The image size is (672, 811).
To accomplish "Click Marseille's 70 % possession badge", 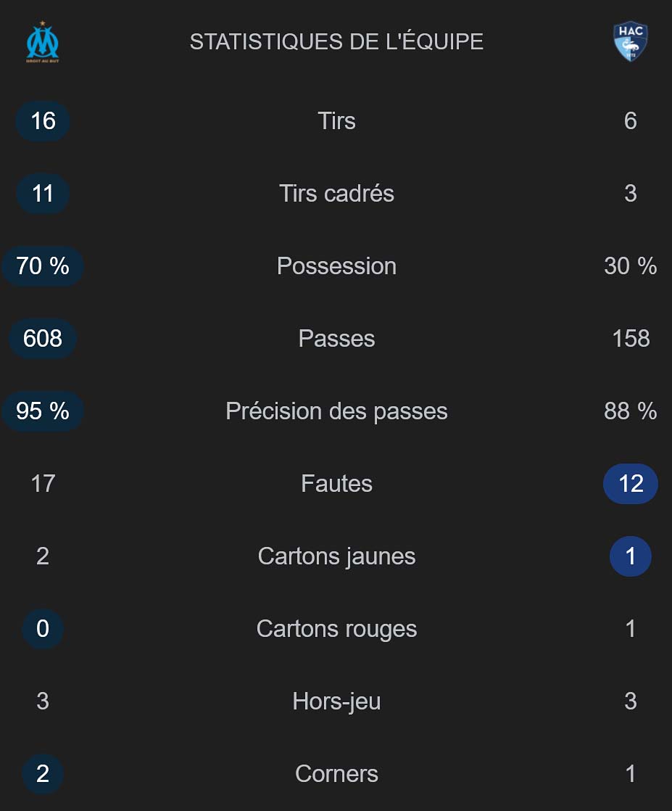I will [x=43, y=265].
